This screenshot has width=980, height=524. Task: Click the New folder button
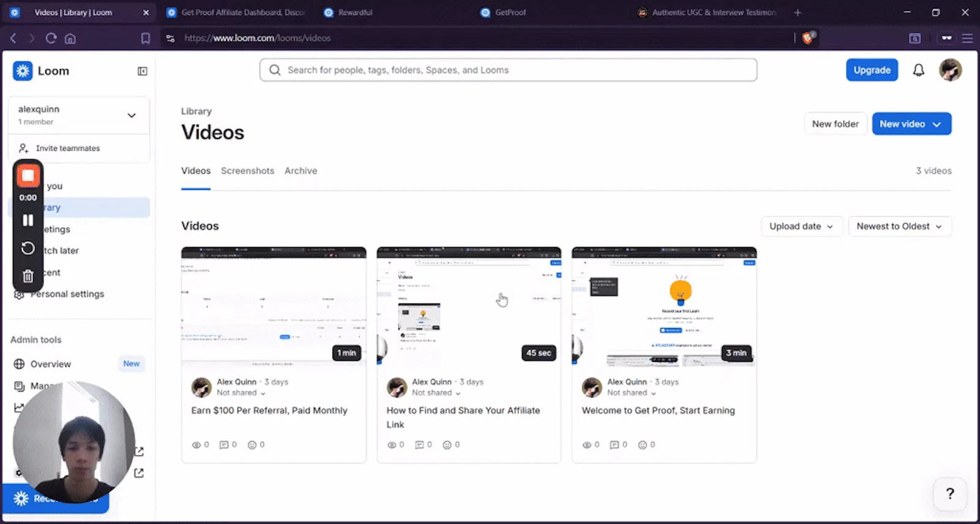pyautogui.click(x=835, y=124)
